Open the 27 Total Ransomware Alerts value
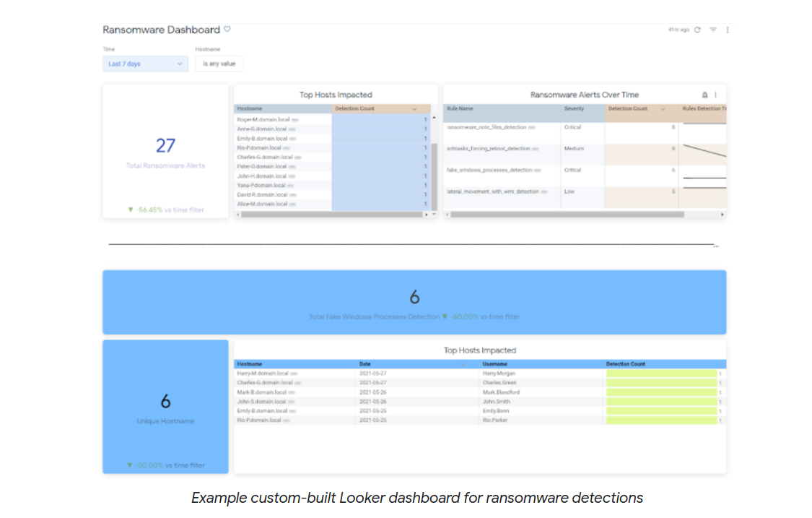The height and width of the screenshot is (518, 812). coord(166,146)
